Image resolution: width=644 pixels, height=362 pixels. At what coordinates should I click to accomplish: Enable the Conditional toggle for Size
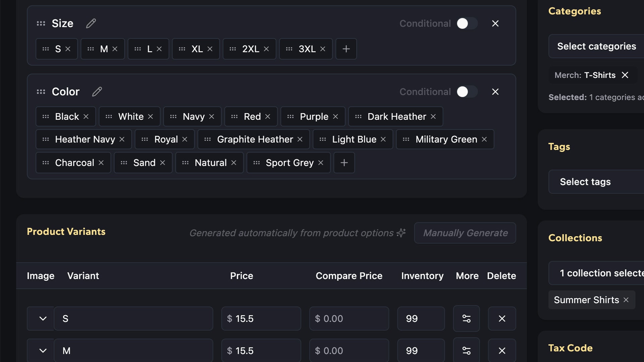[x=467, y=23]
